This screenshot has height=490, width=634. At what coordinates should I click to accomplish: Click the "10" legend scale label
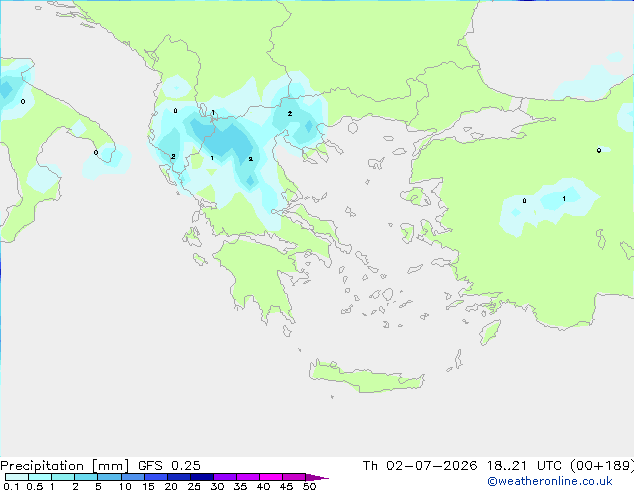click(x=125, y=486)
